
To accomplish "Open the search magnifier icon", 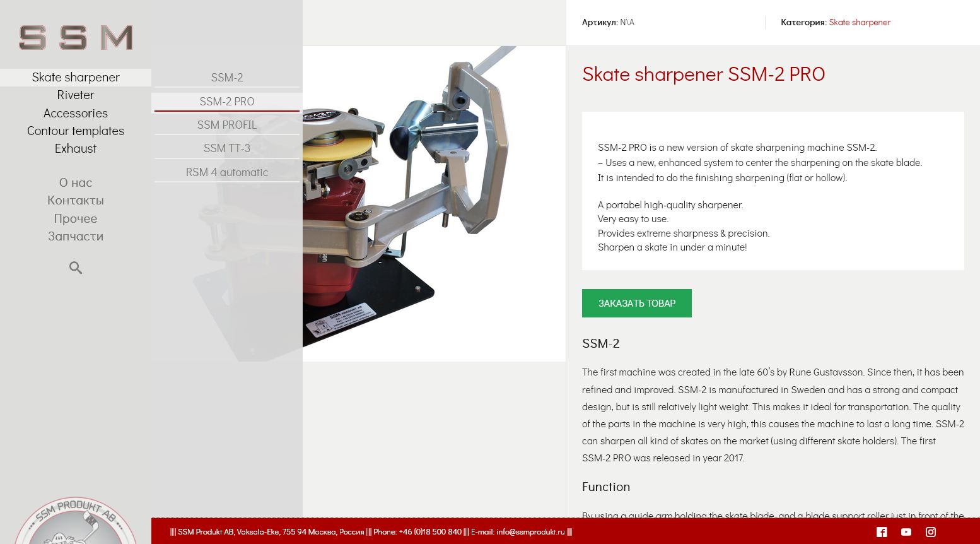I will pos(76,268).
